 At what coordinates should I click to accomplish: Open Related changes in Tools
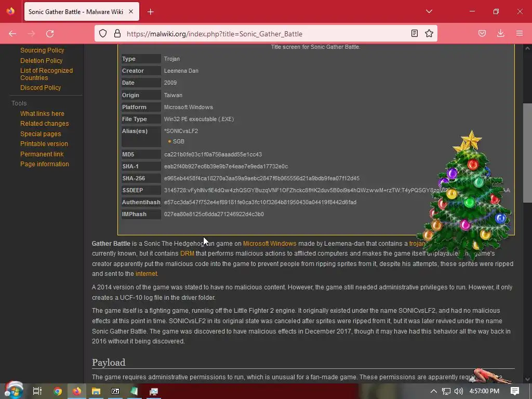45,124
